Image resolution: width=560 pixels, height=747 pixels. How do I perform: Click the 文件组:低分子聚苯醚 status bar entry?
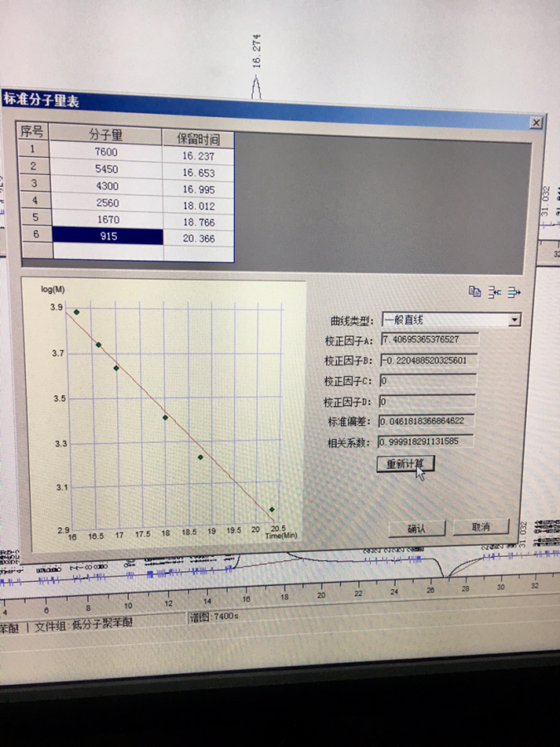83,624
